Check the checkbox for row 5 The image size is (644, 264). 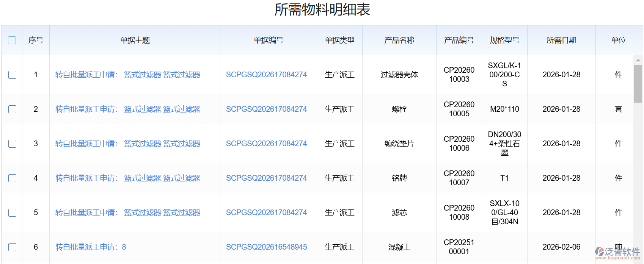pos(12,212)
